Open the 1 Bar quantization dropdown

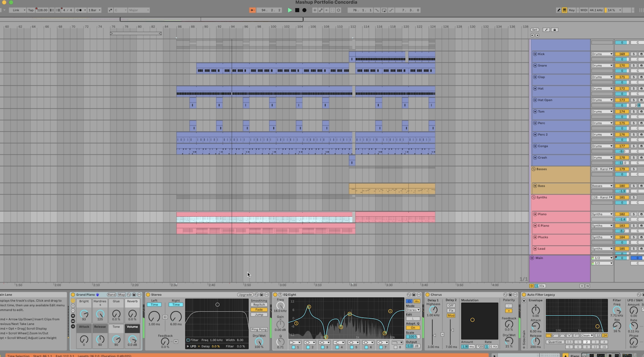click(x=94, y=10)
